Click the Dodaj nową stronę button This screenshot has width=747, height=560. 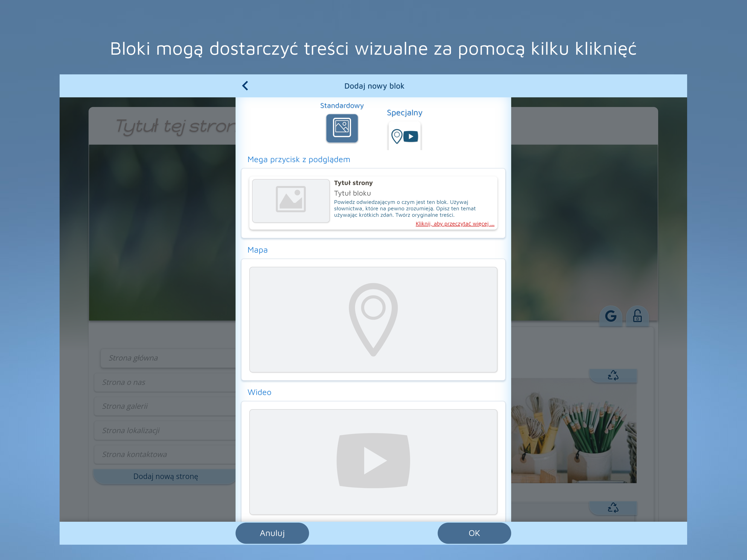[165, 476]
